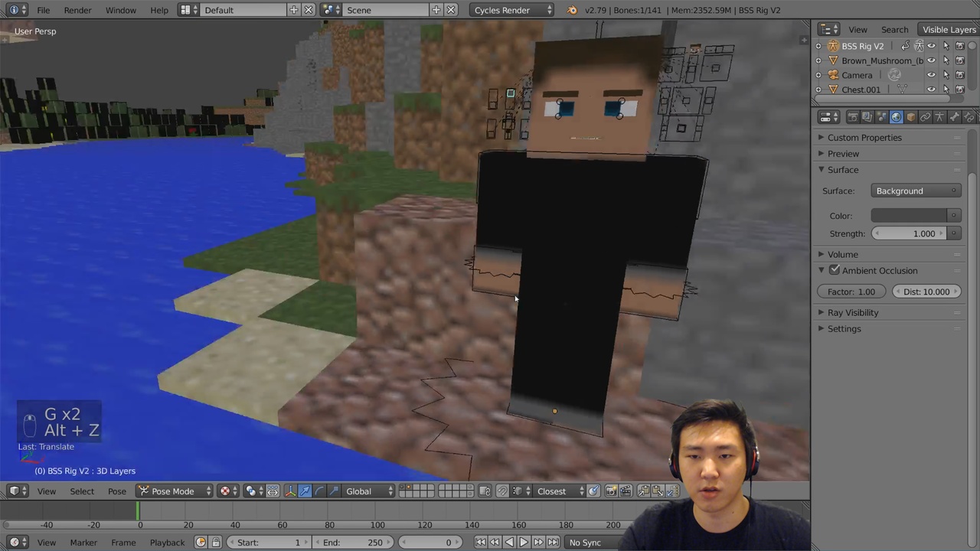Viewport: 980px width, 551px height.
Task: Hide BSS Rig V2 with its eye icon
Action: point(931,46)
